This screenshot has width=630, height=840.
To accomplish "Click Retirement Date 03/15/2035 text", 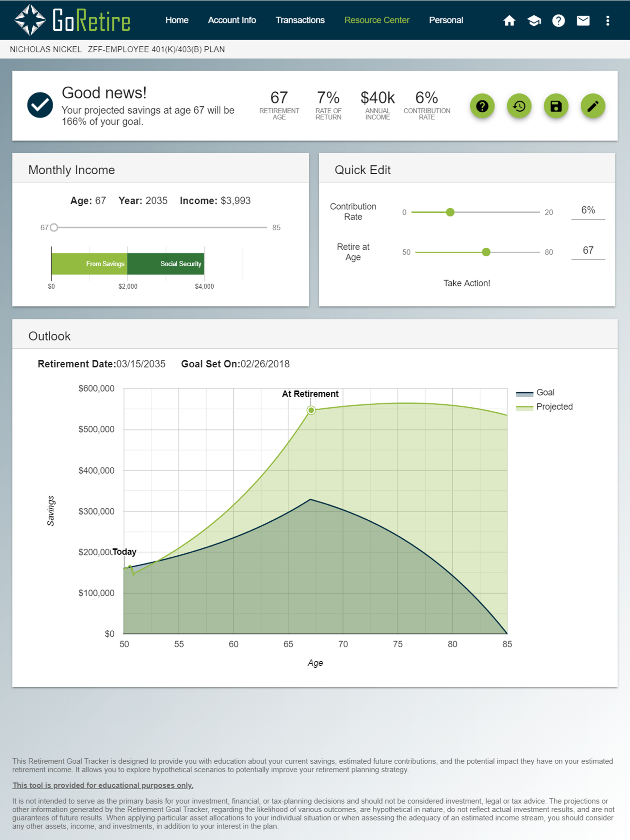I will (102, 364).
